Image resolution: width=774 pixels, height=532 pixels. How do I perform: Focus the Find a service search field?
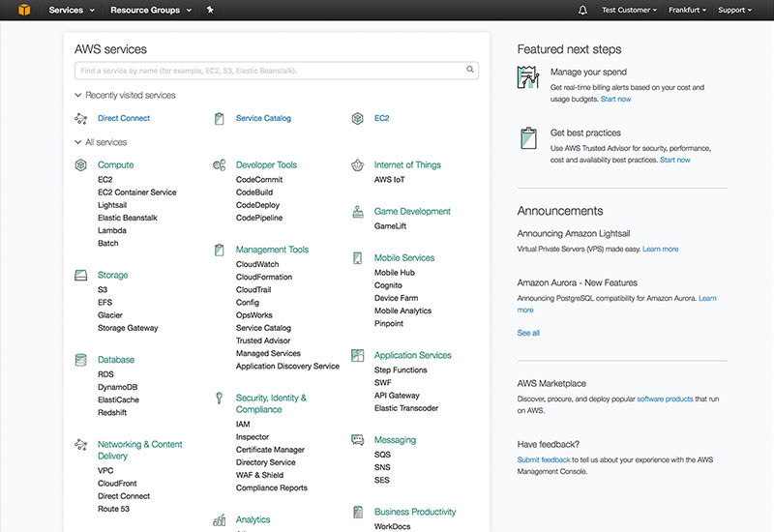tap(277, 71)
